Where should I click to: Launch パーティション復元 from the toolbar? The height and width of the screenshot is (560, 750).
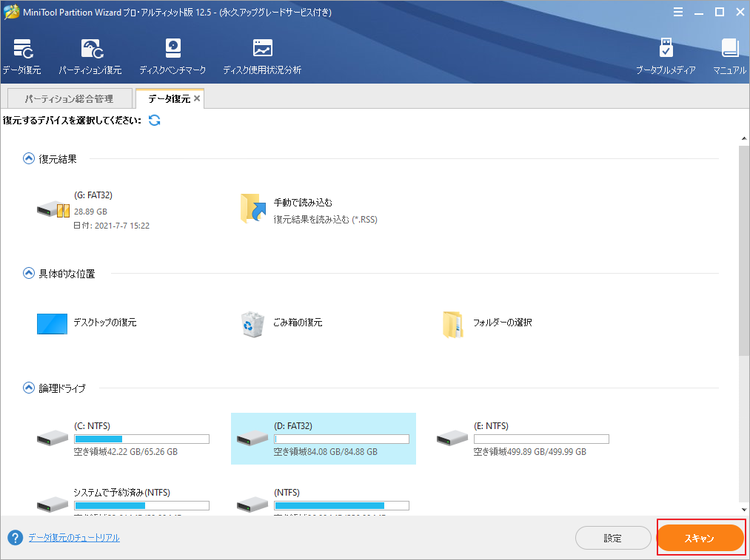tap(90, 56)
